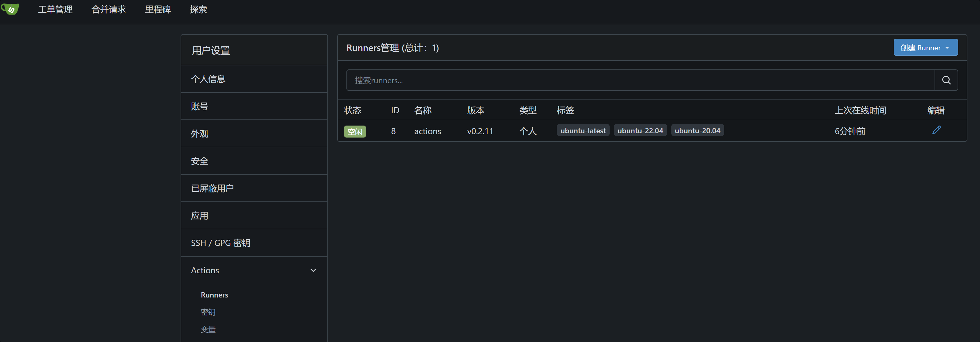Select 应用 in the sidebar
This screenshot has width=980, height=342.
point(199,216)
